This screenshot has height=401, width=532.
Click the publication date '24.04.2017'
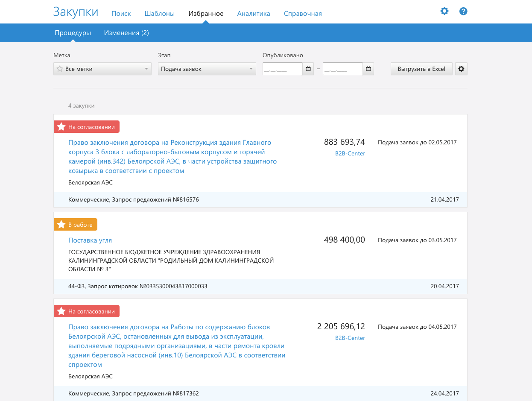(x=444, y=394)
